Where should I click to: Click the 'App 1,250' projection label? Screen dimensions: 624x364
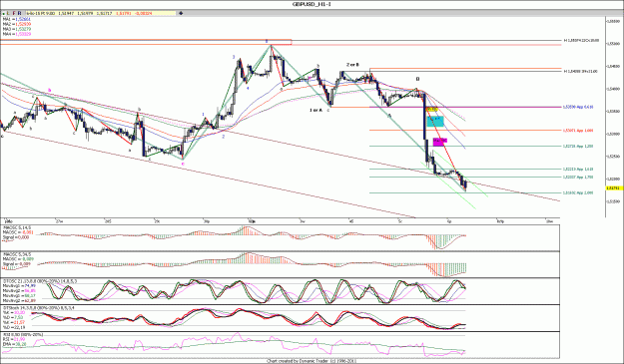point(578,147)
